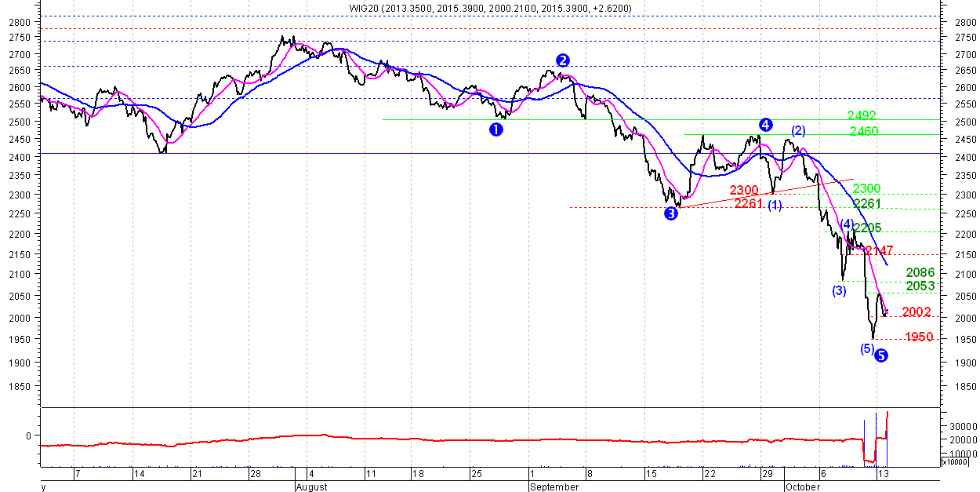This screenshot has height=492, width=980.
Task: Click the date tick labeled 29
Action: (768, 474)
